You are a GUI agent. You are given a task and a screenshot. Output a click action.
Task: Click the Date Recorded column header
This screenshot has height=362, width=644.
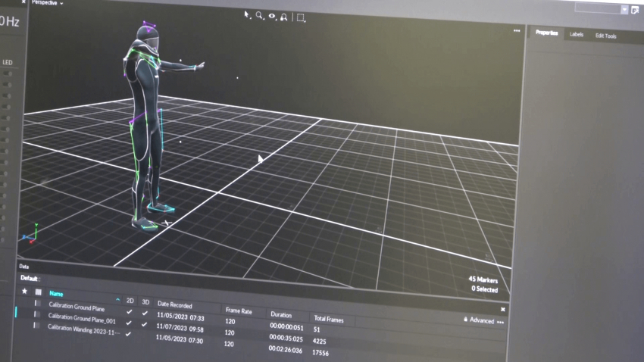coord(175,304)
